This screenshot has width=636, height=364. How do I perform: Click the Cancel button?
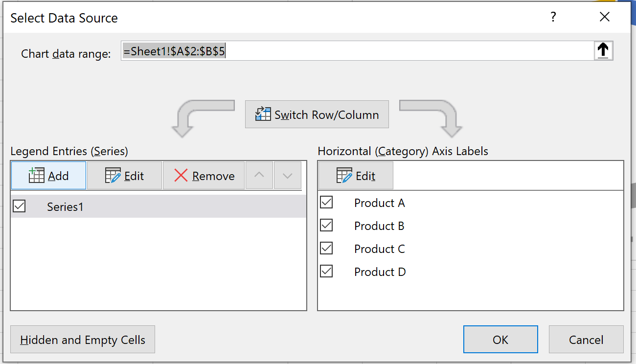(586, 340)
